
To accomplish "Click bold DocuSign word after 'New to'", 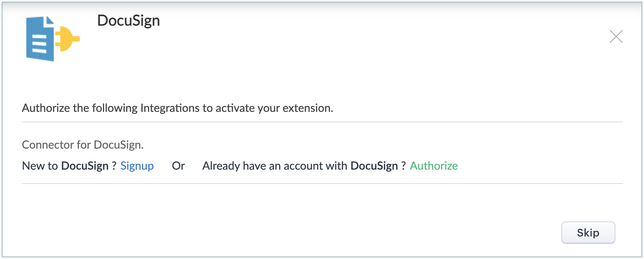I will point(85,166).
